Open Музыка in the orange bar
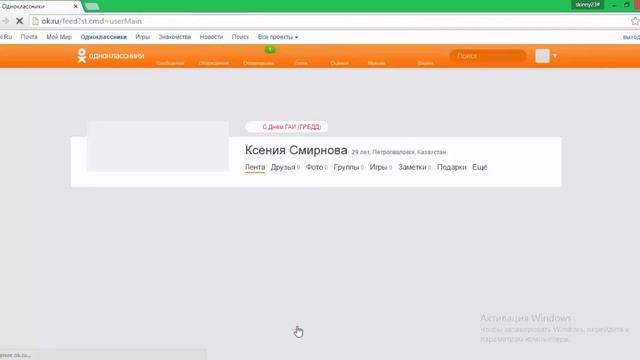Image resolution: width=640 pixels, height=360 pixels. click(376, 63)
